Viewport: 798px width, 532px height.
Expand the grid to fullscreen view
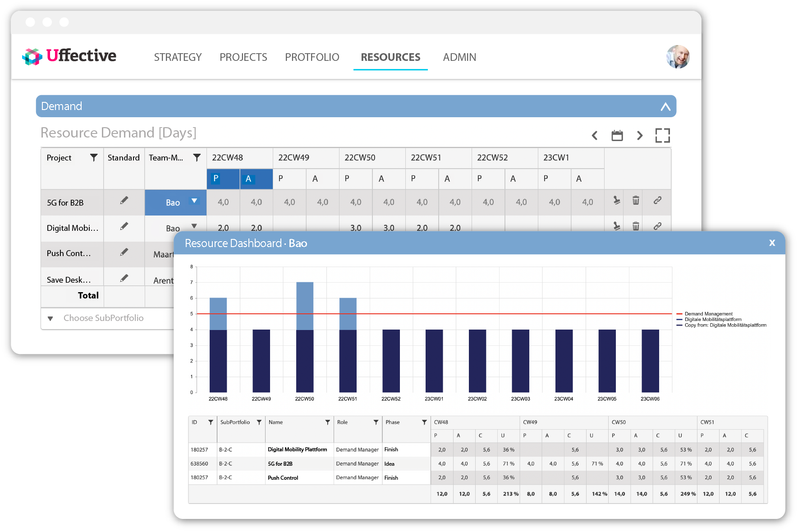(x=662, y=135)
